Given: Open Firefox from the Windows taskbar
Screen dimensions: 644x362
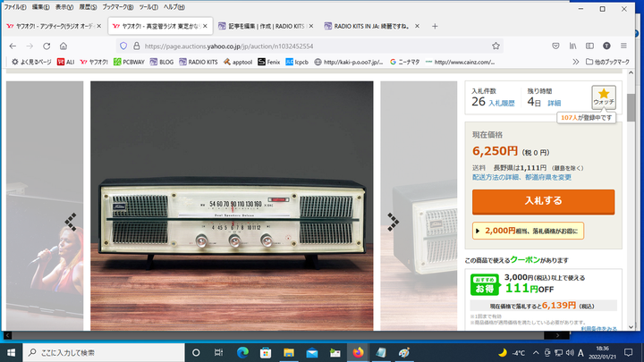Looking at the screenshot, I should pyautogui.click(x=359, y=352).
